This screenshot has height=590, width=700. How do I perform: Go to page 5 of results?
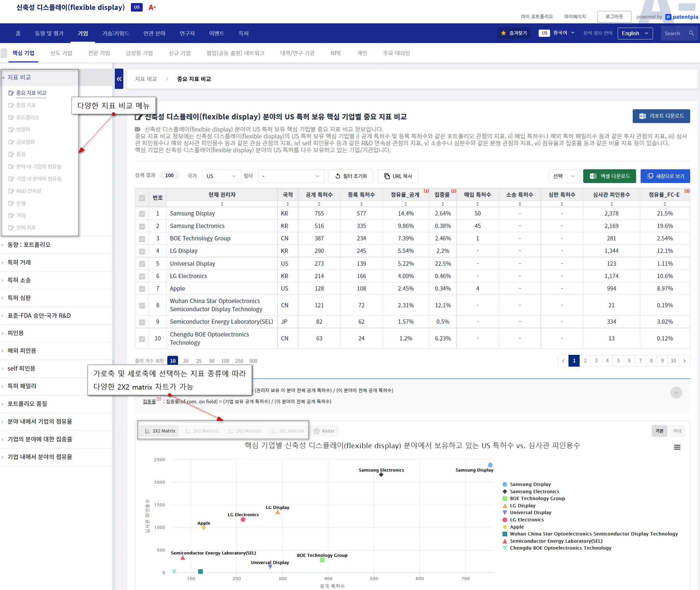click(x=618, y=361)
